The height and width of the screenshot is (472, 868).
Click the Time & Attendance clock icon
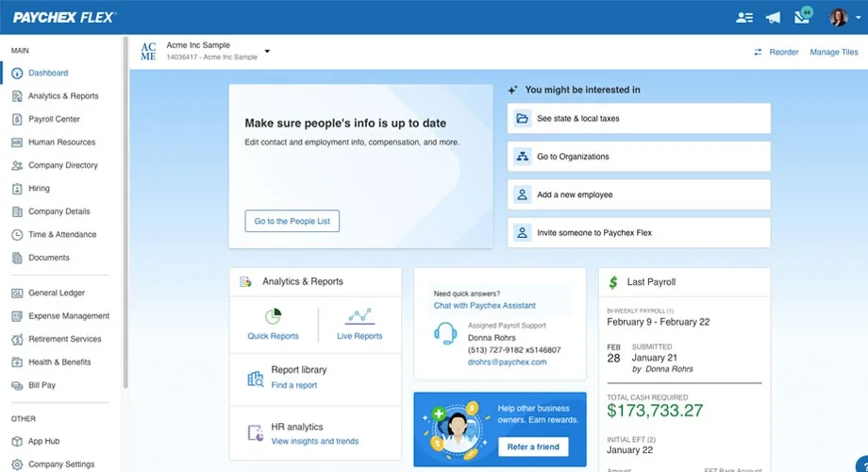17,235
